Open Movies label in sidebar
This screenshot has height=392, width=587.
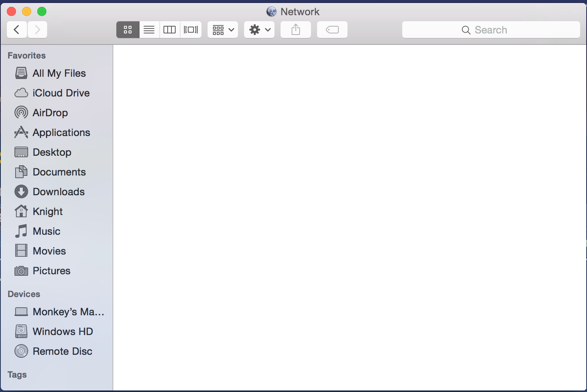pos(49,251)
